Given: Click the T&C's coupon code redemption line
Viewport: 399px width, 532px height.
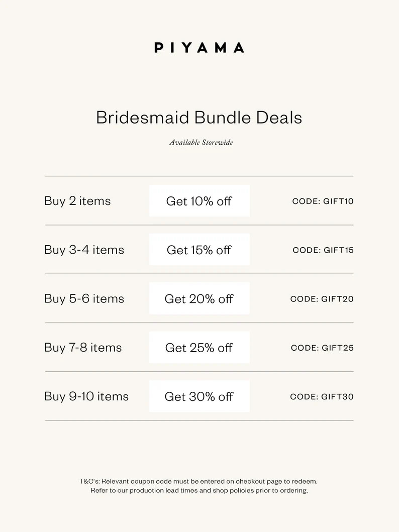Looking at the screenshot, I should (x=198, y=481).
